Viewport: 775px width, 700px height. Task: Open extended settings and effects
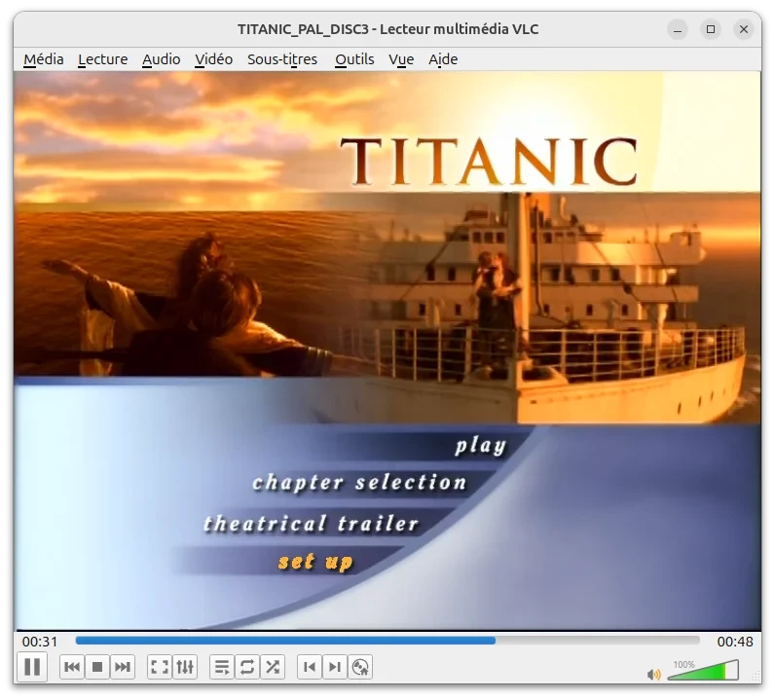[185, 667]
